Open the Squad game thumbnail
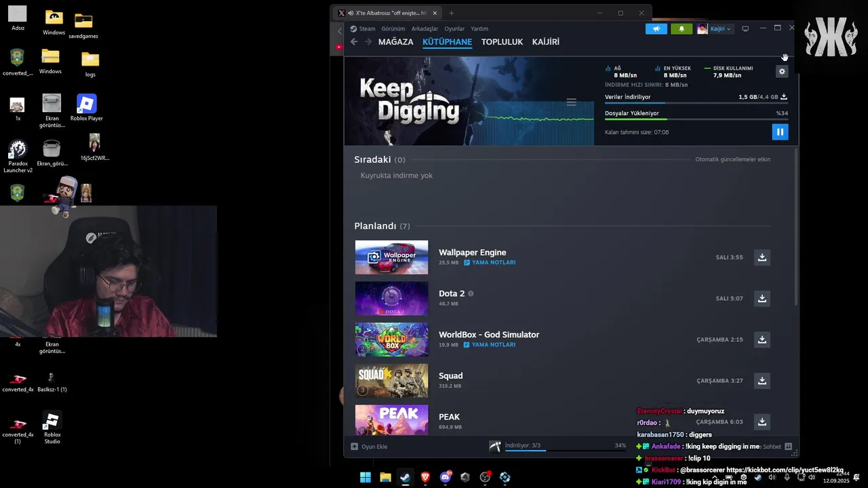The image size is (868, 488). [391, 381]
